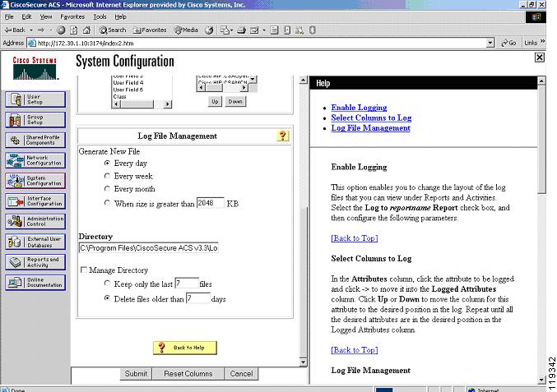Click attributes list left scroll arrow
Image resolution: width=557 pixels, height=392 pixels.
click(115, 104)
